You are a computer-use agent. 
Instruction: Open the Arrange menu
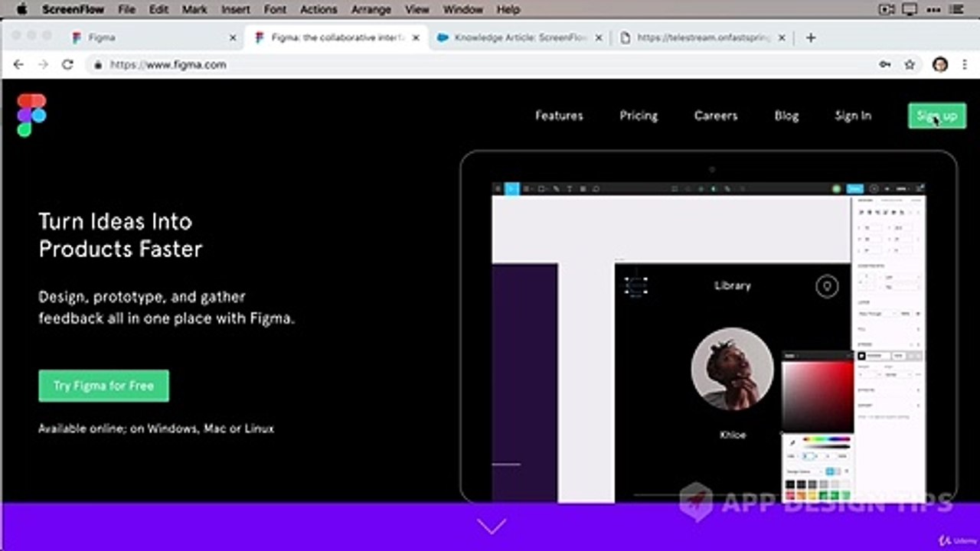[x=371, y=9]
